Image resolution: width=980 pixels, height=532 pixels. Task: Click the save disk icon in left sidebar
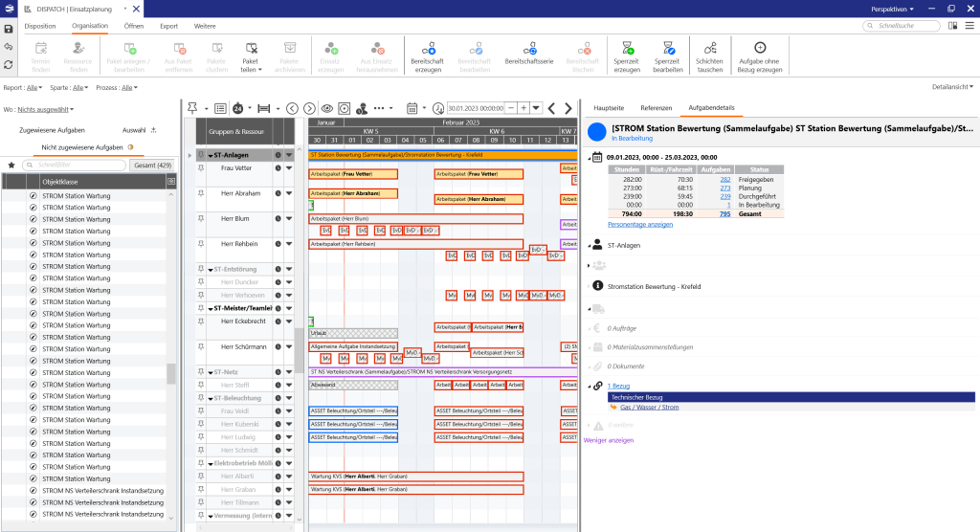coord(9,29)
